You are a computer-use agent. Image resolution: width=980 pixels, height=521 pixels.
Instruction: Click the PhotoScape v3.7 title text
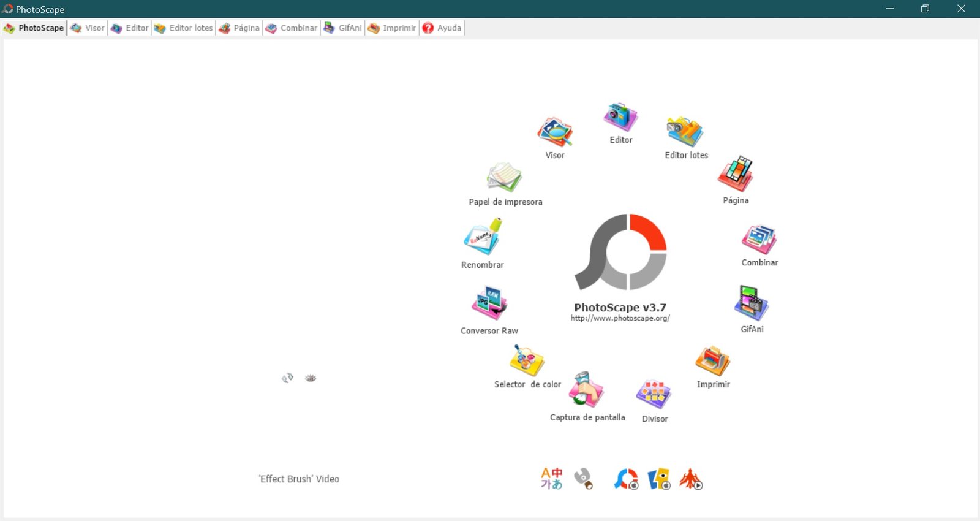pos(620,307)
